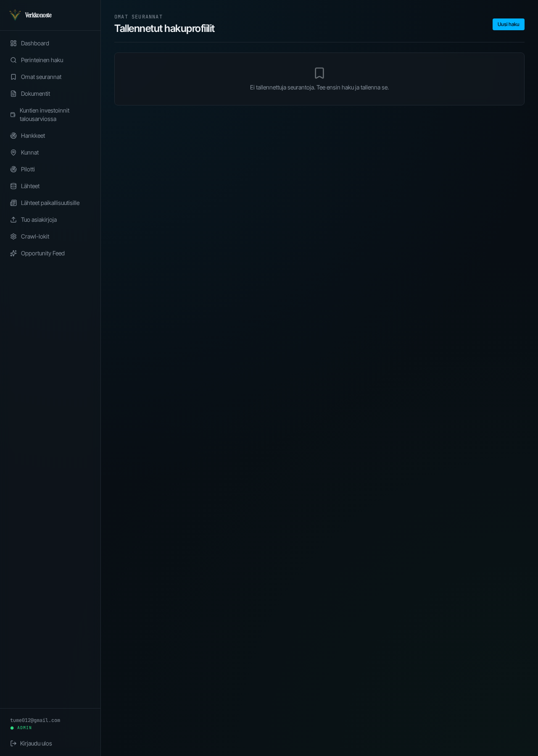Click the Verkkonoste brand name
Screen dimensions: 538x756
[x=38, y=15]
